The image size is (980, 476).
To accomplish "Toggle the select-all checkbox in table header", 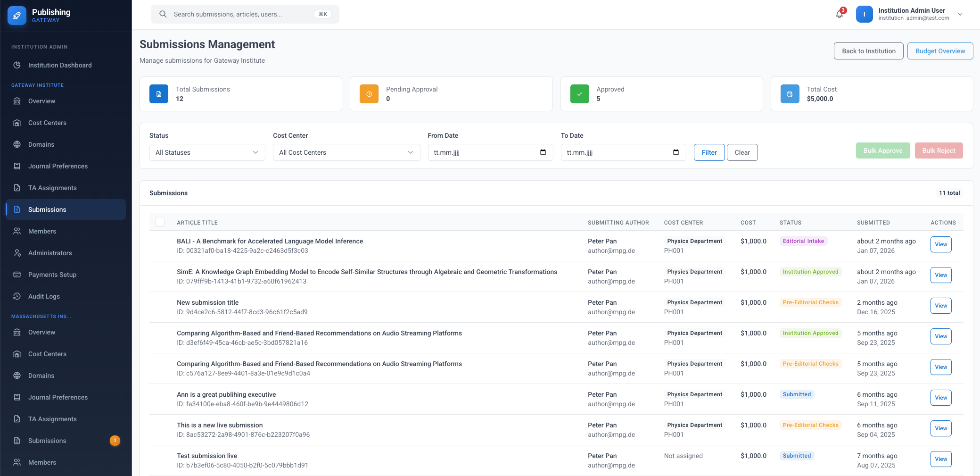I will pos(160,222).
